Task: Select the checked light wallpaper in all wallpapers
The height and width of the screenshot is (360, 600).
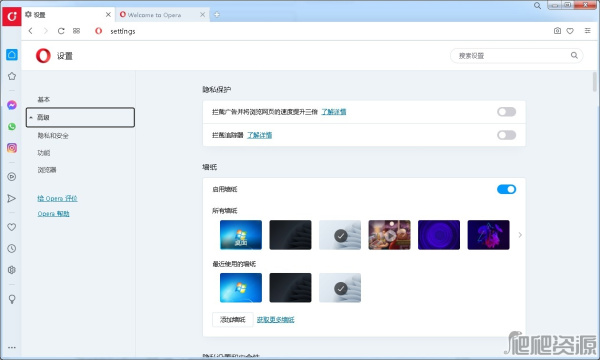Action: [x=340, y=235]
